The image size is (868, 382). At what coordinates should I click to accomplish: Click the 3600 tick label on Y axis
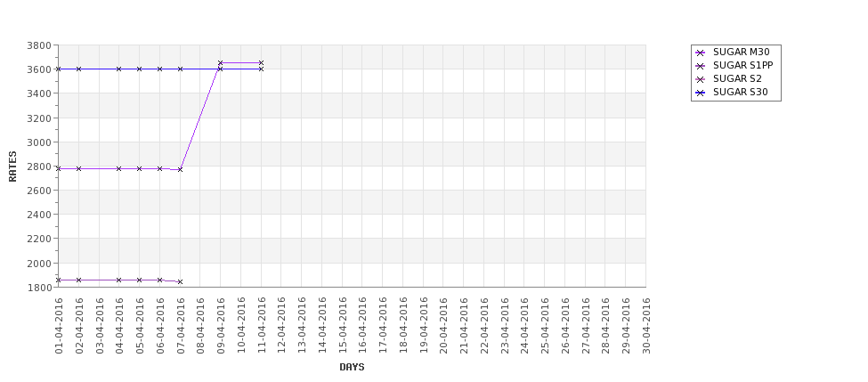coord(39,69)
